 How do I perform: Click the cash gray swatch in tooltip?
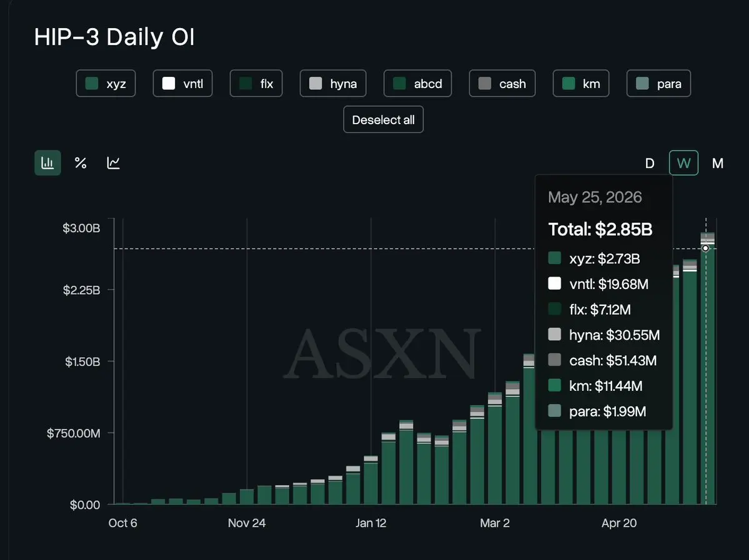(x=555, y=360)
